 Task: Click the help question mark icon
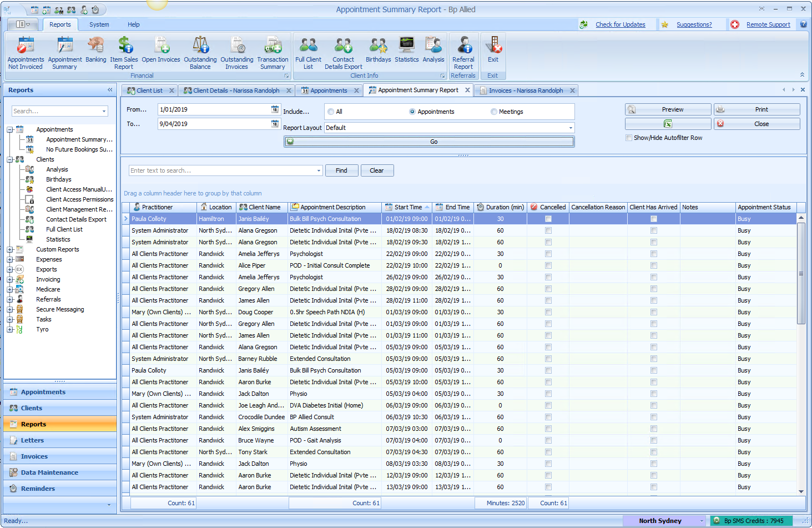click(803, 24)
